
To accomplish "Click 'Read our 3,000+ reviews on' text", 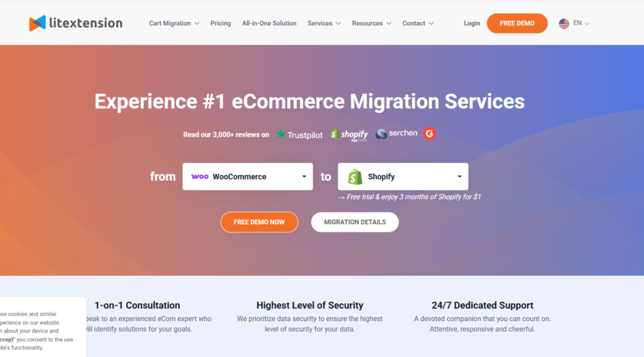I will 226,135.
